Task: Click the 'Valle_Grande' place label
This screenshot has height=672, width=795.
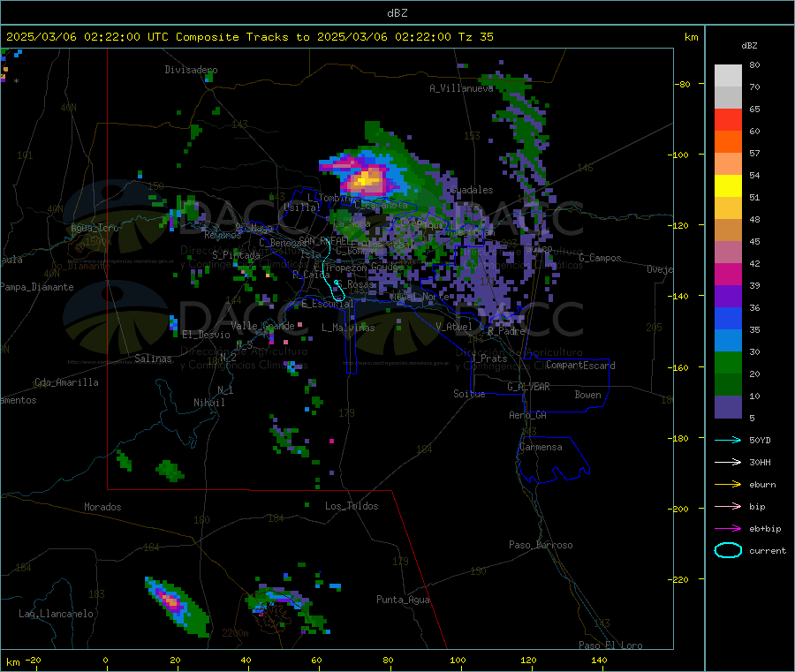Action: pyautogui.click(x=262, y=326)
